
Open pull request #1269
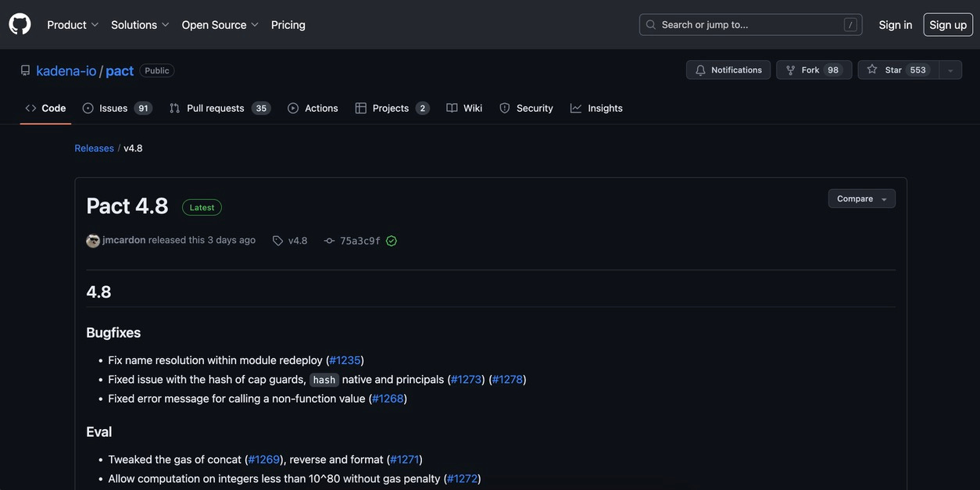pos(264,460)
